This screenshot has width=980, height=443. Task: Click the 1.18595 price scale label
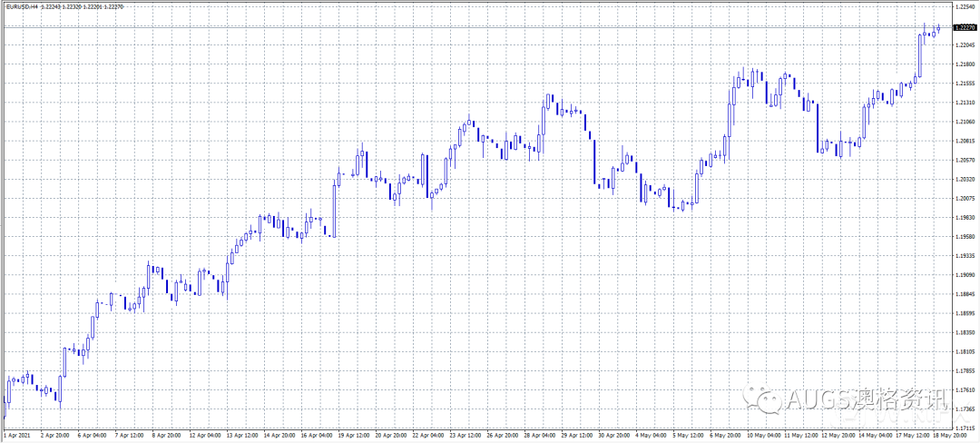(965, 313)
